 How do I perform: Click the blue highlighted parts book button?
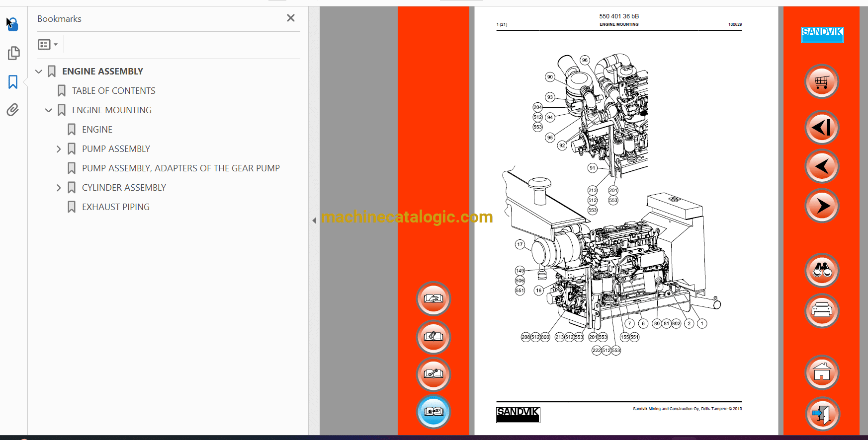click(434, 412)
